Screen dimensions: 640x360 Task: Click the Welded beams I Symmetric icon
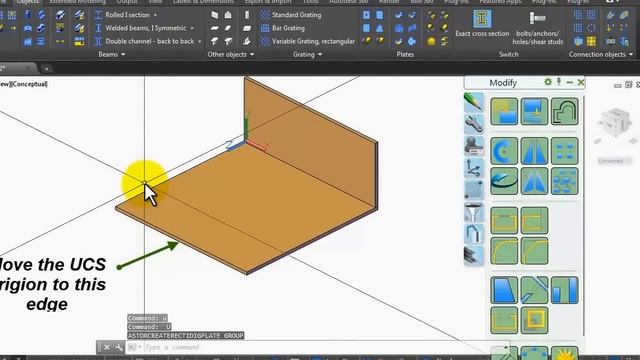98,28
